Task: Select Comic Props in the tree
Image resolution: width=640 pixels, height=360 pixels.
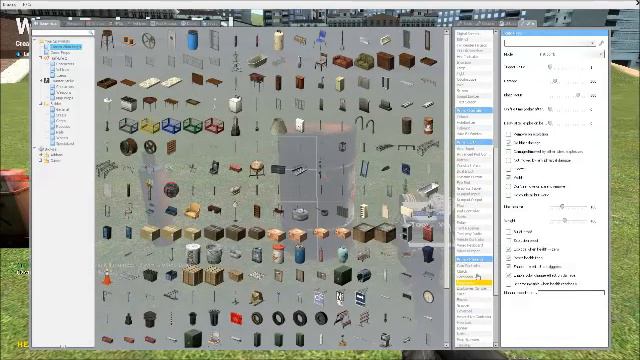Action: click(x=60, y=53)
